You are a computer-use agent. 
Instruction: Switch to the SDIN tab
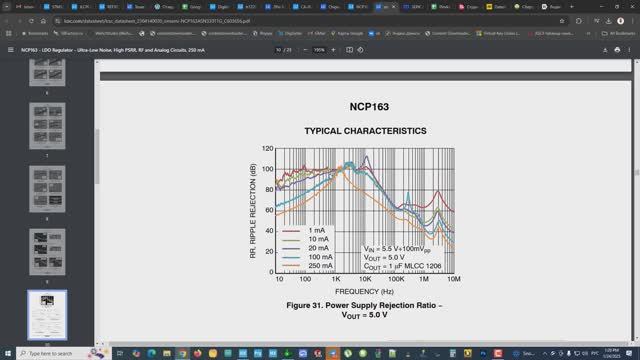coord(413,7)
